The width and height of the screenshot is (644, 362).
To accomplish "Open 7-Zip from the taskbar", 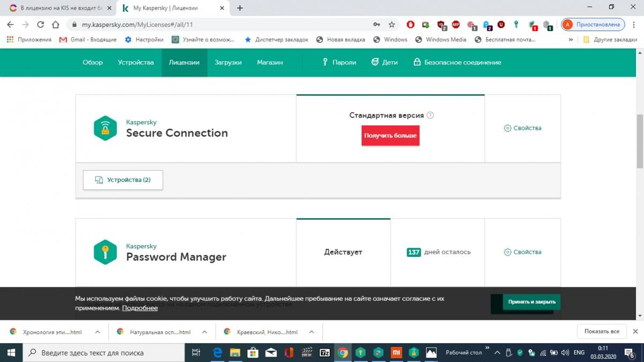I will point(325,352).
